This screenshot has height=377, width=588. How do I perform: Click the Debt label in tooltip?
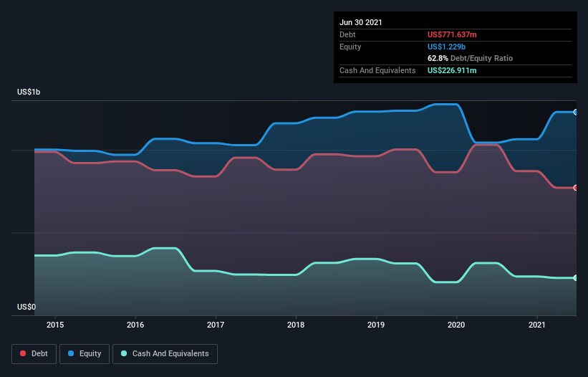click(347, 34)
